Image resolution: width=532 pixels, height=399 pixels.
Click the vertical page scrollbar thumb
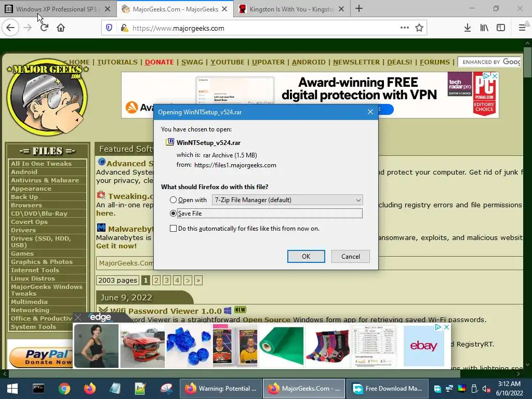pos(527,62)
